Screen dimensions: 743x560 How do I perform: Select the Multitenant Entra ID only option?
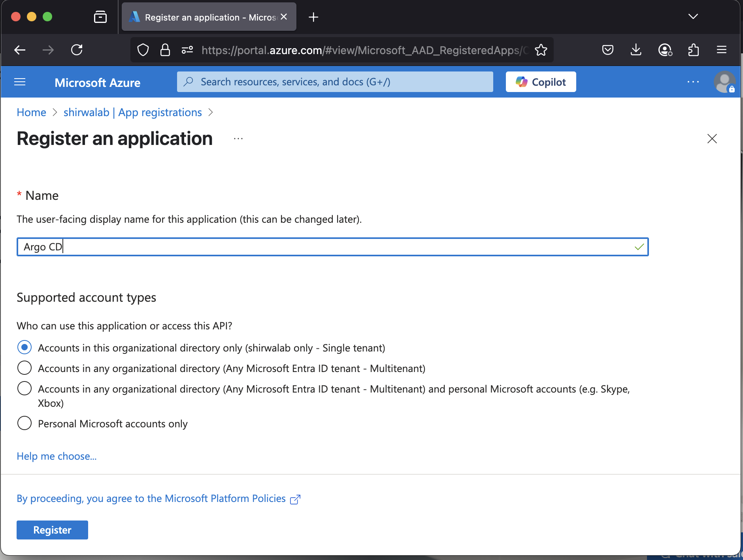[x=25, y=368]
